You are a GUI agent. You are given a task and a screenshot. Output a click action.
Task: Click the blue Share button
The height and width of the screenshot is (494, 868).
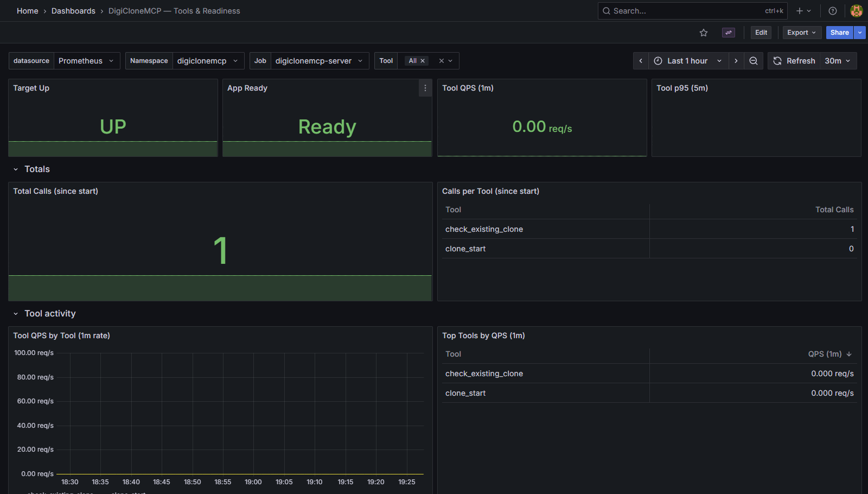(x=839, y=33)
